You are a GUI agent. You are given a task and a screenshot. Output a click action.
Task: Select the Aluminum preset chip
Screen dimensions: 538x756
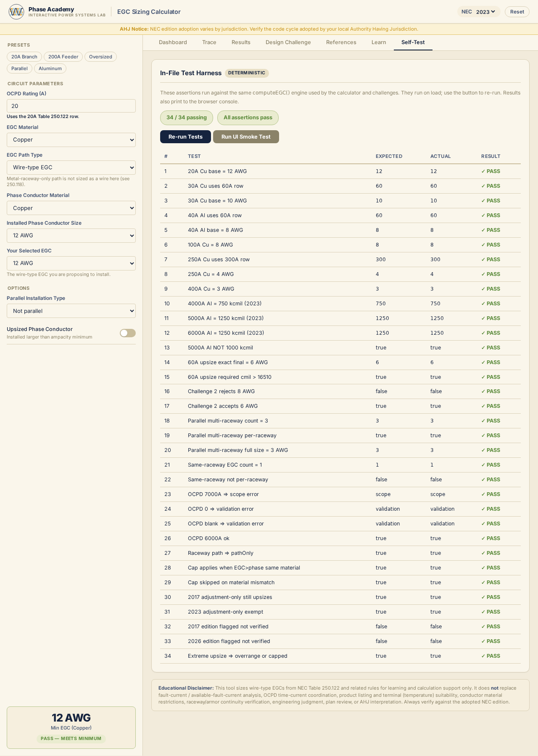click(x=50, y=68)
